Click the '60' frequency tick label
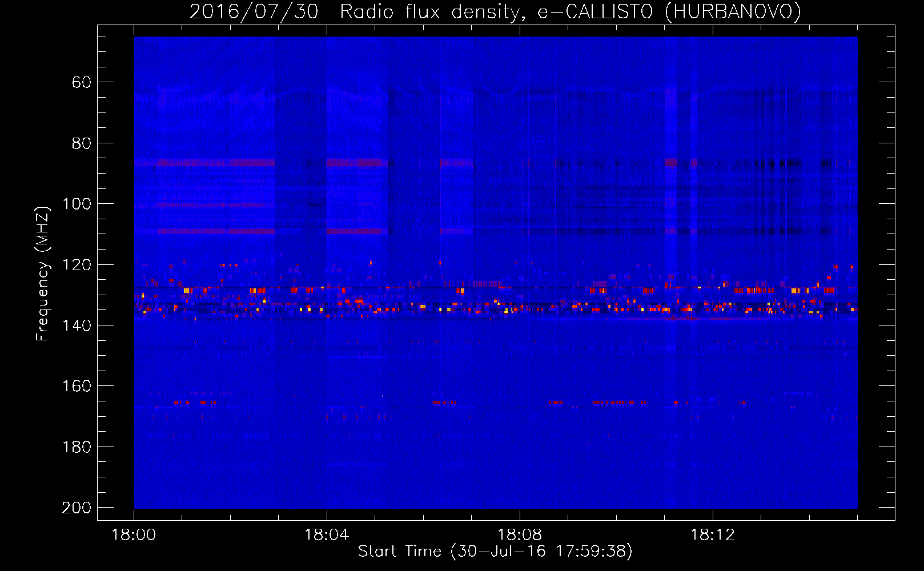Viewport: 924px width, 571px height. [x=81, y=83]
